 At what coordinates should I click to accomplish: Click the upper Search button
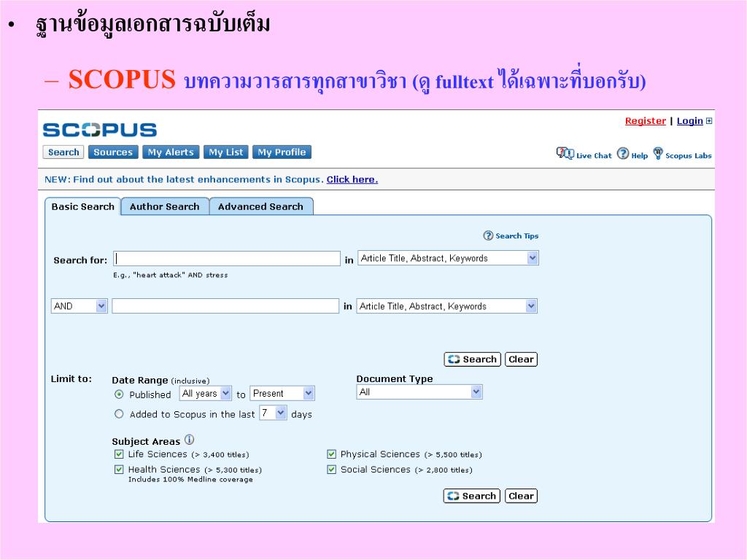pos(472,359)
